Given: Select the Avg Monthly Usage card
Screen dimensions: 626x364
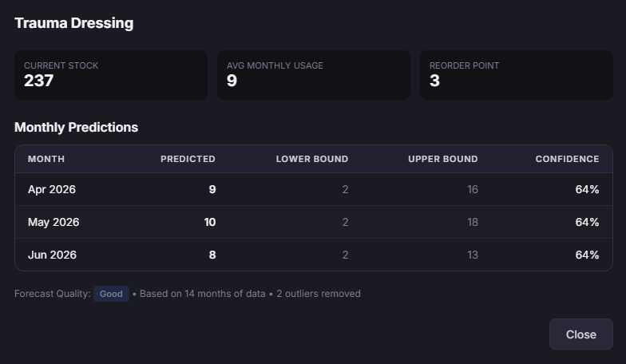Looking at the screenshot, I should coord(313,75).
